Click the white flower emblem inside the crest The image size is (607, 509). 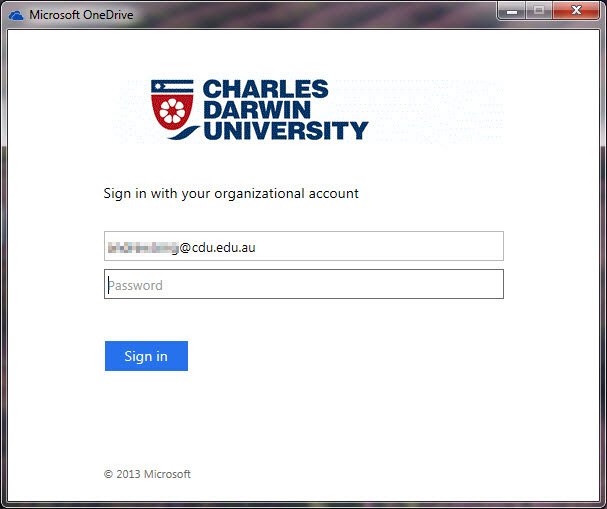172,111
